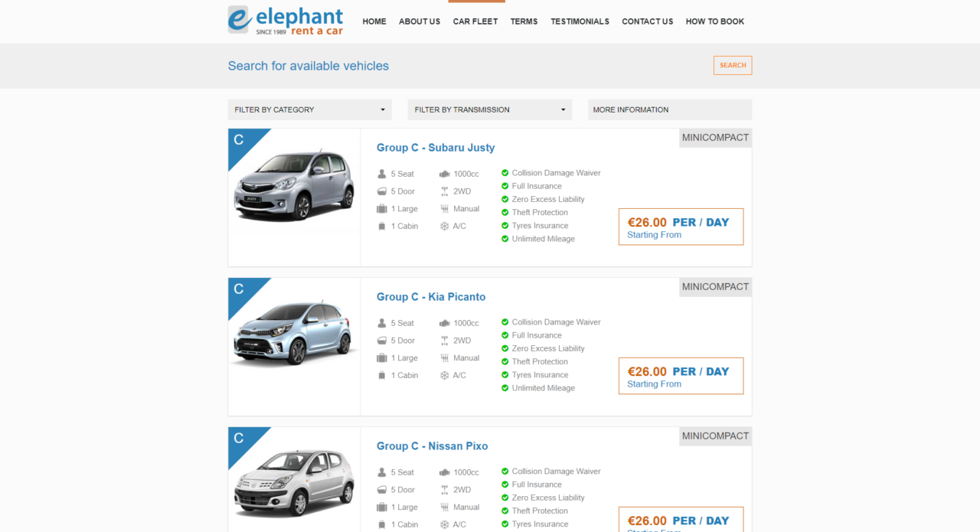Click the Kia Picanto car photo
This screenshot has height=532, width=980.
coord(295,334)
